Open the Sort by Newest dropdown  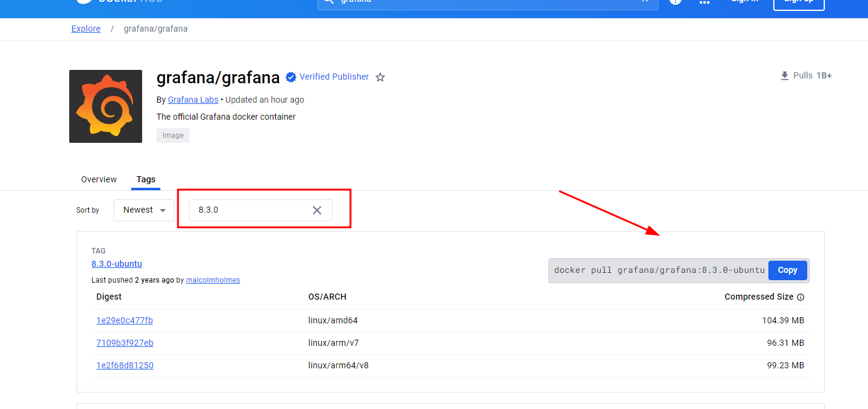tap(144, 210)
